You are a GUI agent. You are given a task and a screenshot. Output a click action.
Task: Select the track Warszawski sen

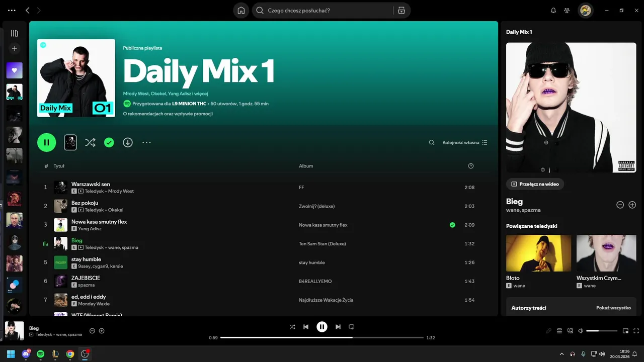click(x=91, y=184)
